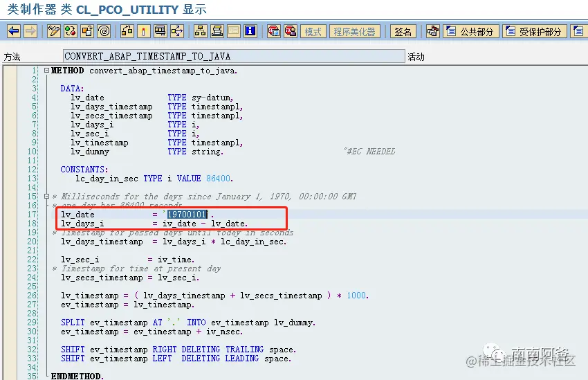The height and width of the screenshot is (380, 588).
Task: Click the green-red Active/Inactive switch icon
Action: point(71,30)
